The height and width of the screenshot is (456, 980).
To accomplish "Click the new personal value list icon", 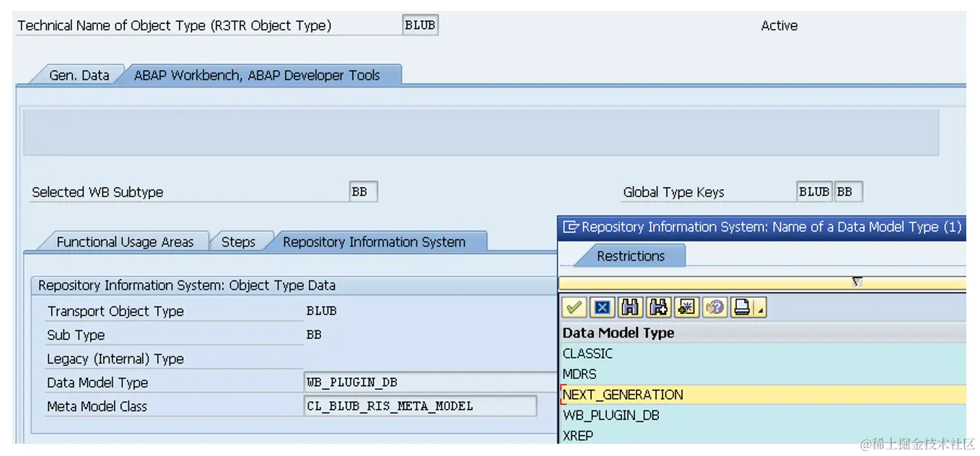I will (686, 308).
